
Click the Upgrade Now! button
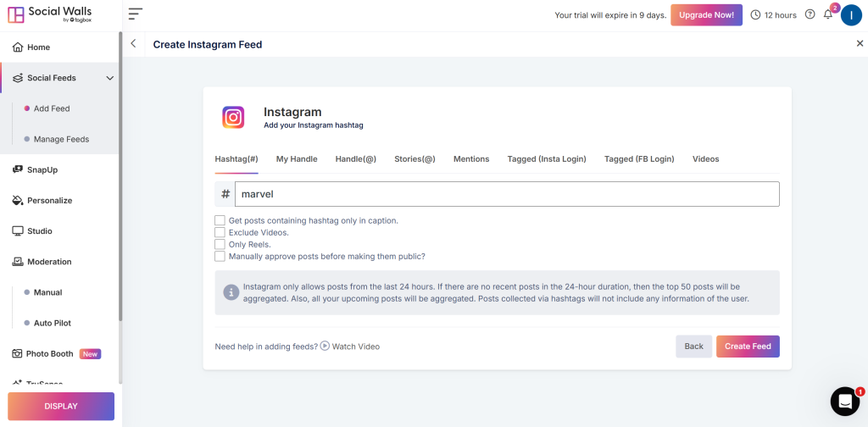[x=706, y=15]
